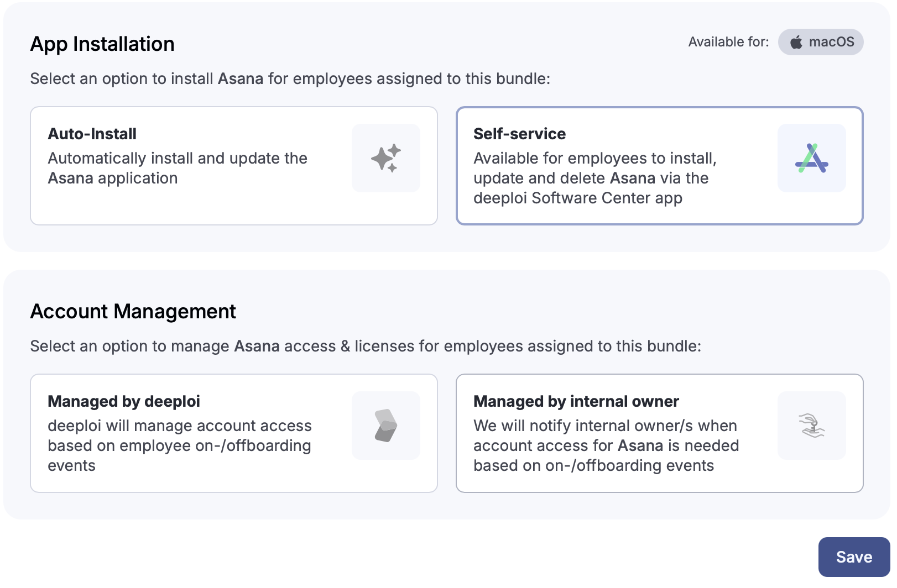This screenshot has height=588, width=897.
Task: Choose the Self-service title
Action: [519, 134]
